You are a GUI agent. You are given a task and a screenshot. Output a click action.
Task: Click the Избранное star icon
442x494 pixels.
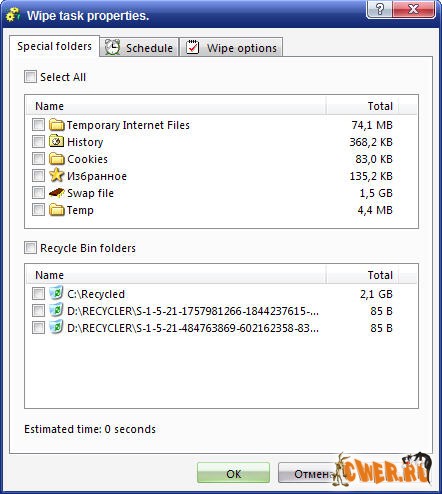coord(57,175)
